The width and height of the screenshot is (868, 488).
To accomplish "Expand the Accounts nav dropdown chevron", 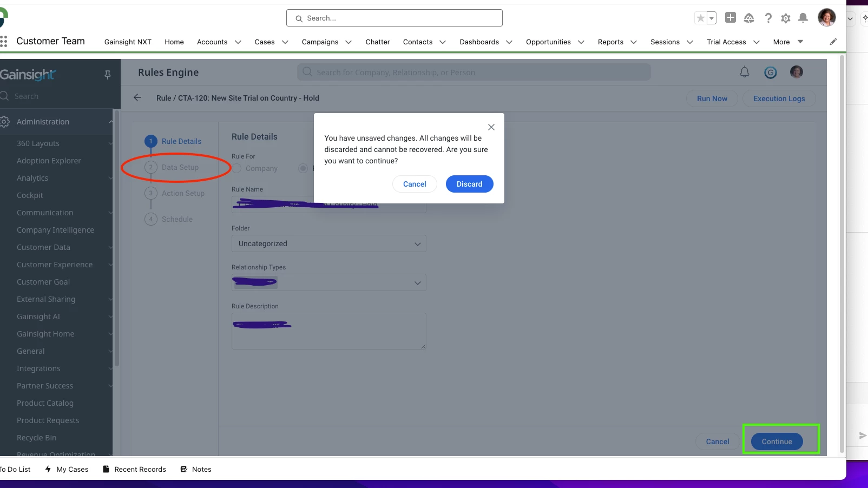I will (x=238, y=42).
